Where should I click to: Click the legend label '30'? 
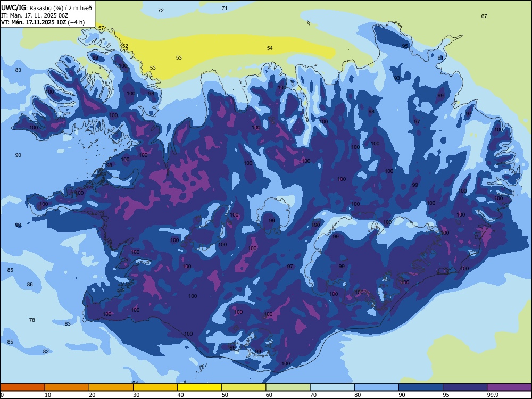[136, 395]
